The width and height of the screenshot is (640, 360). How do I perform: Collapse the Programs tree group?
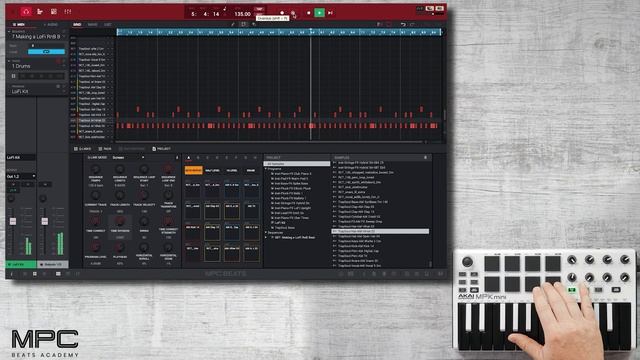[266, 169]
